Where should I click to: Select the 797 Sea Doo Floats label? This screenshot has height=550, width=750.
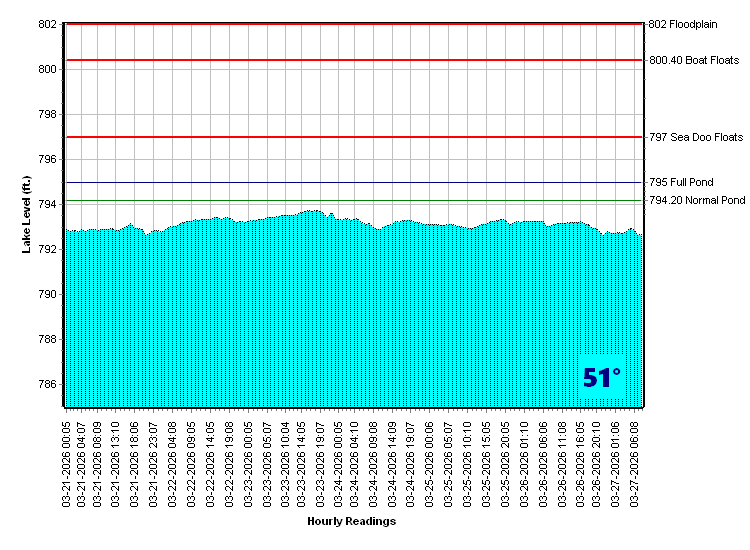(696, 137)
